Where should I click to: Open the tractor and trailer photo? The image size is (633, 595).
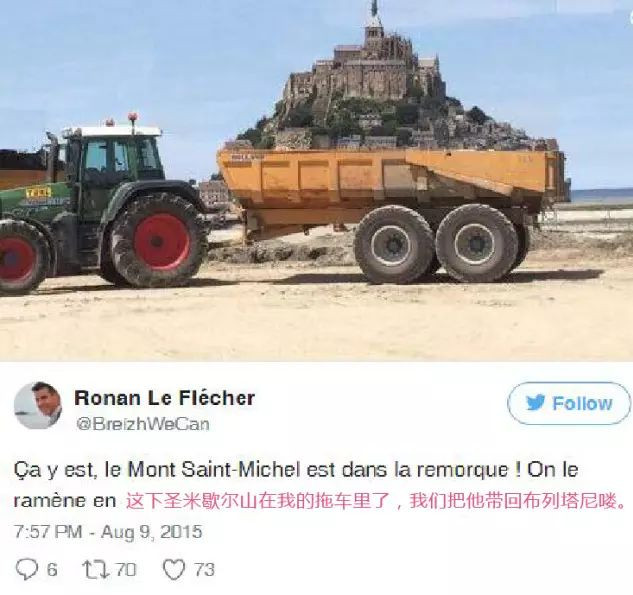pyautogui.click(x=316, y=180)
